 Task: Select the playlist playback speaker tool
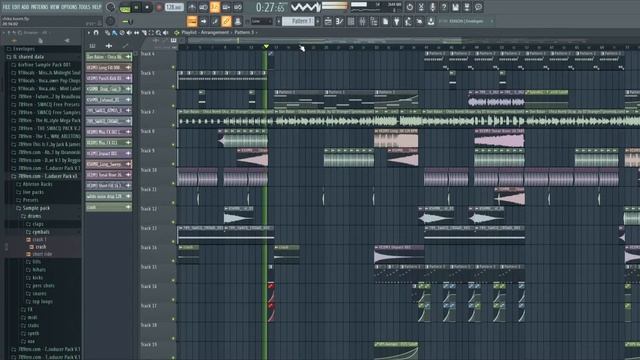pos(166,33)
